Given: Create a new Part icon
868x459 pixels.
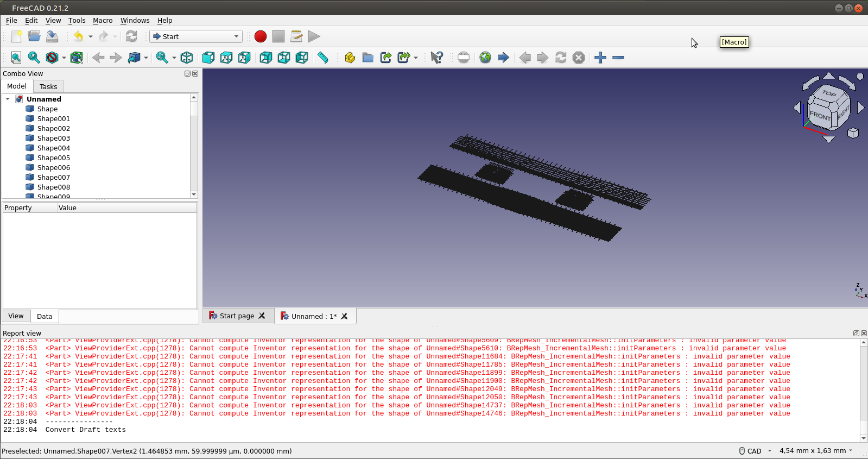Looking at the screenshot, I should 350,58.
